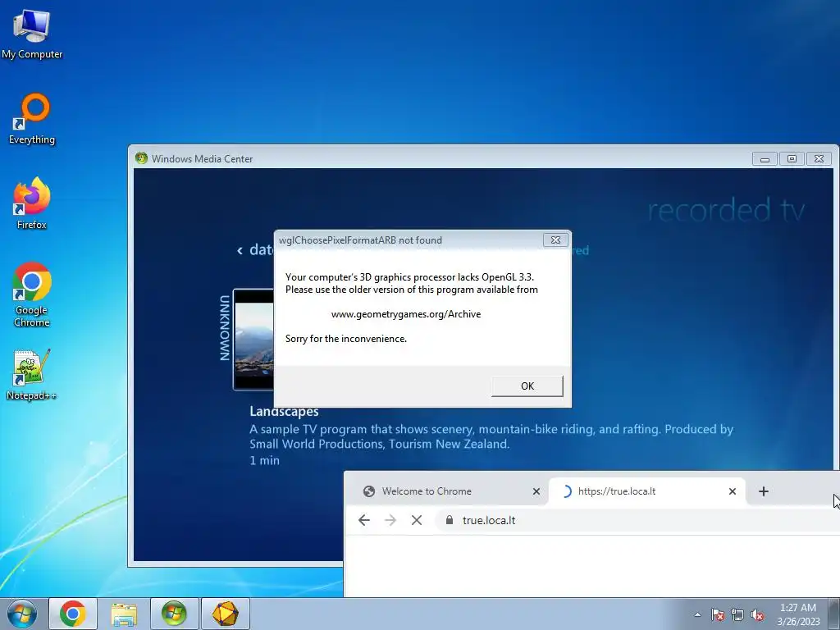Maximize the Windows Media Center window
This screenshot has width=840, height=630.
coord(792,158)
